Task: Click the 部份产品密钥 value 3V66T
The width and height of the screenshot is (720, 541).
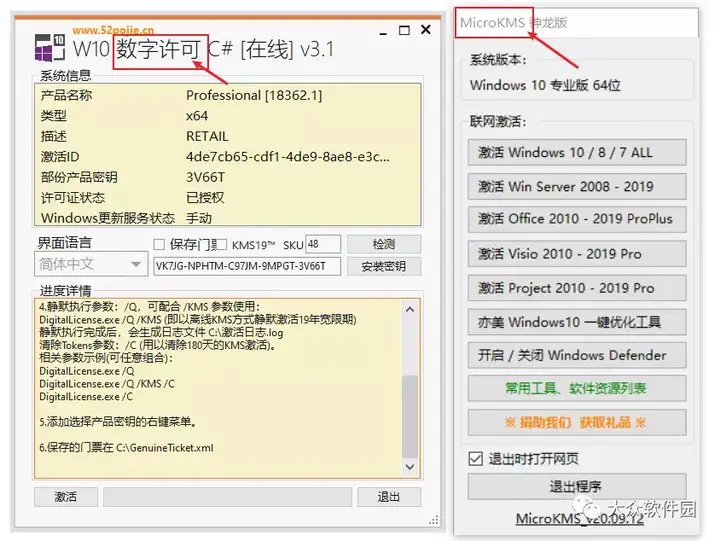Action: tap(205, 177)
